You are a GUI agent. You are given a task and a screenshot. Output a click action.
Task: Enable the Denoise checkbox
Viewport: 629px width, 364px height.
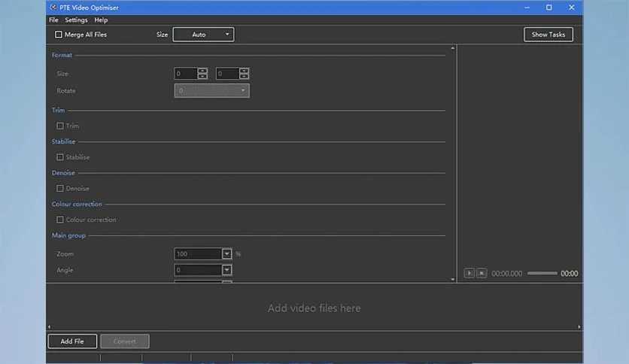[60, 189]
